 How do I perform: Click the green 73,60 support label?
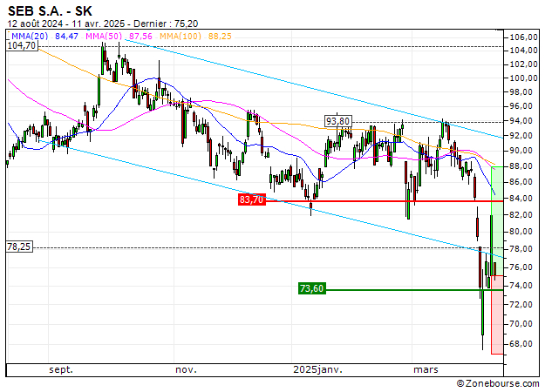312,288
